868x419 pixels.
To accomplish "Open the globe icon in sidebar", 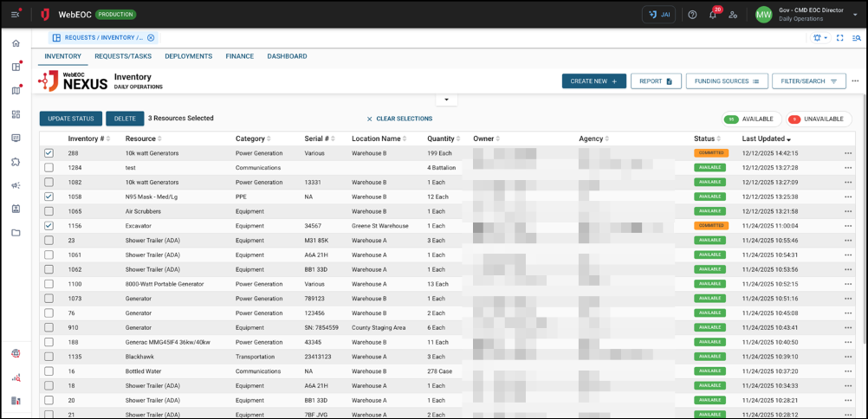I will tap(16, 353).
